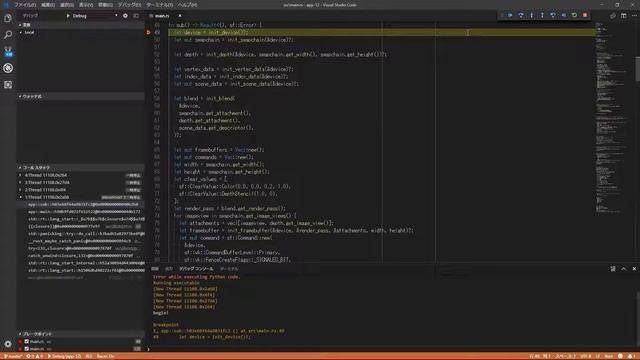Click Racer On in status bar
Screen dimensions: 640x360
(x=106, y=356)
